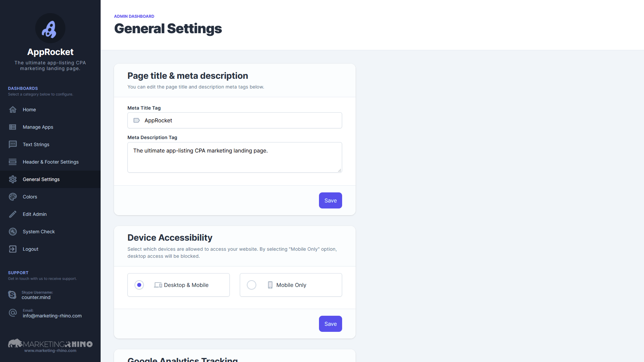Image resolution: width=644 pixels, height=362 pixels.
Task: Click the AppRocket rocket logo
Action: pyautogui.click(x=50, y=28)
